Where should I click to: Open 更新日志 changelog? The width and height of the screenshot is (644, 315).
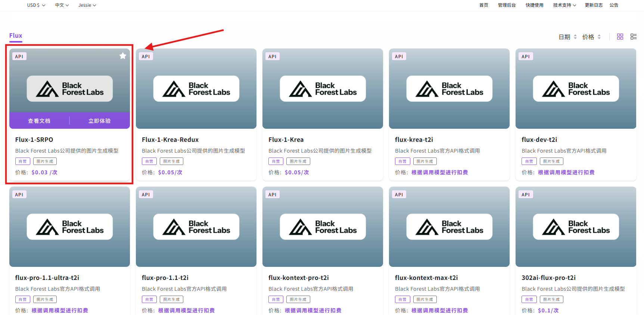[594, 5]
